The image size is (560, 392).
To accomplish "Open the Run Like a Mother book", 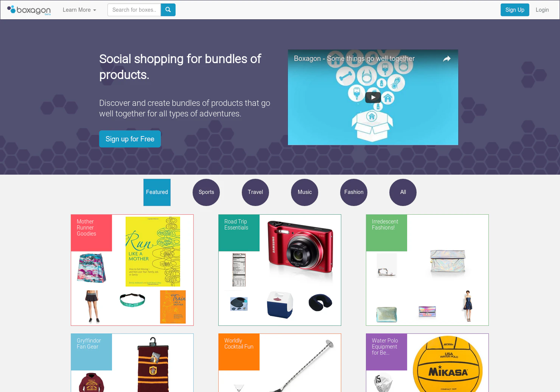I will click(153, 251).
